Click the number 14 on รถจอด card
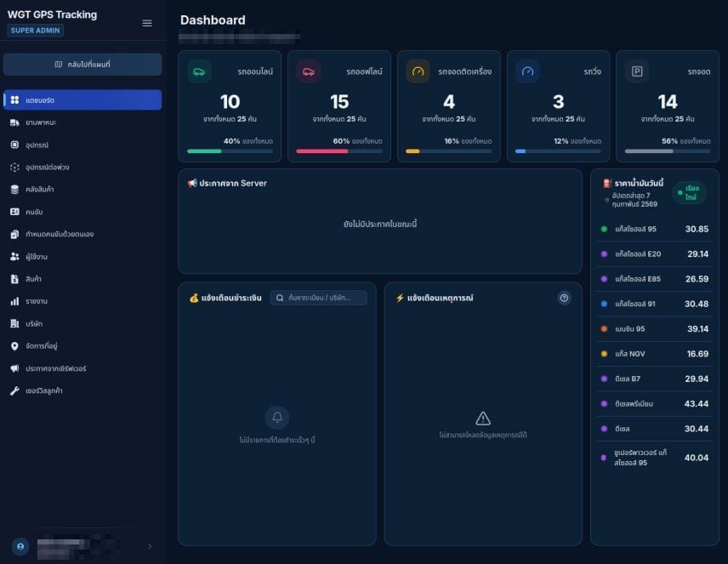The width and height of the screenshot is (728, 564). (668, 102)
